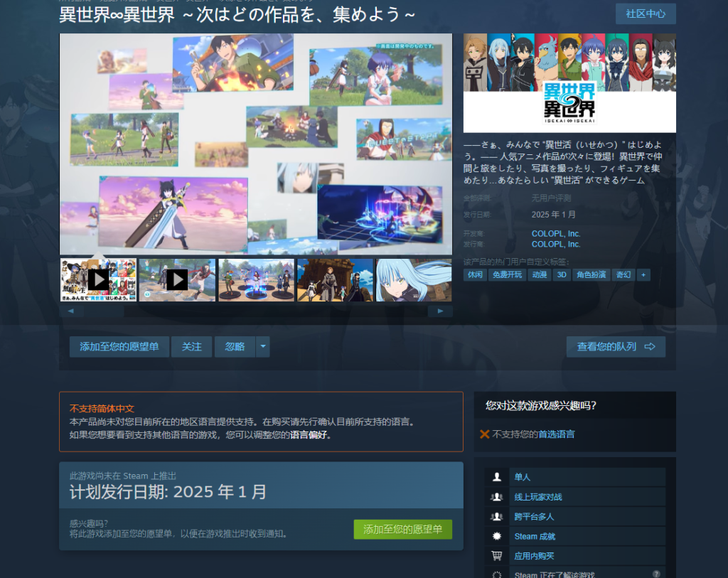Click the 单人 single-player icon
The width and height of the screenshot is (728, 578).
pos(497,477)
